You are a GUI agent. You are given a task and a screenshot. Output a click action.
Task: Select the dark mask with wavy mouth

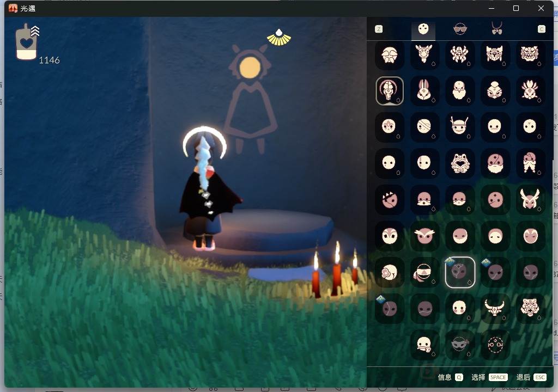pyautogui.click(x=424, y=308)
